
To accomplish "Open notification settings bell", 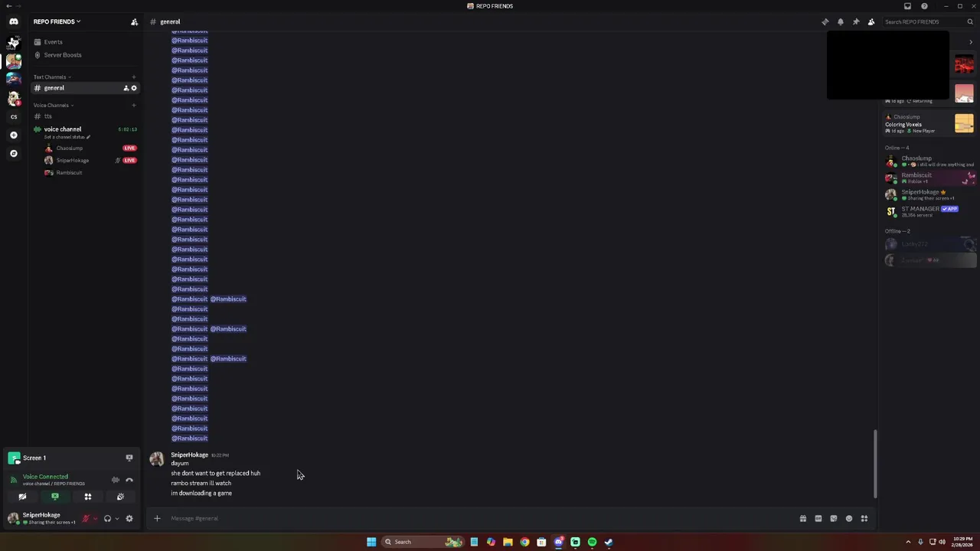I will (x=841, y=21).
